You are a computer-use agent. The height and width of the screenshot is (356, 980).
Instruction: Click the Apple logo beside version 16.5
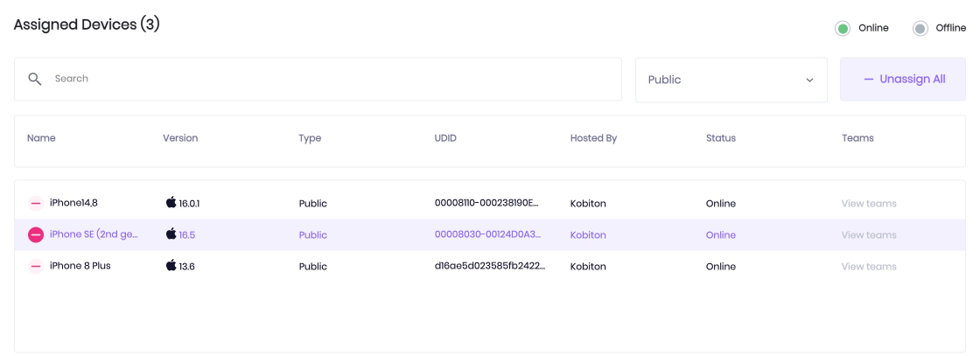click(171, 234)
